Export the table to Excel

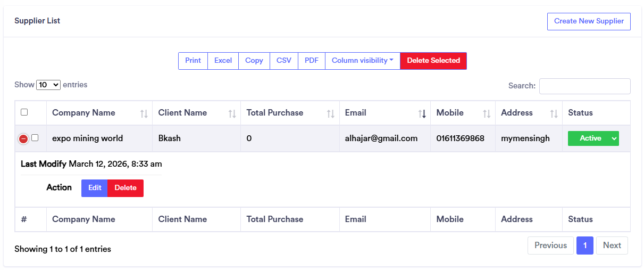point(223,61)
